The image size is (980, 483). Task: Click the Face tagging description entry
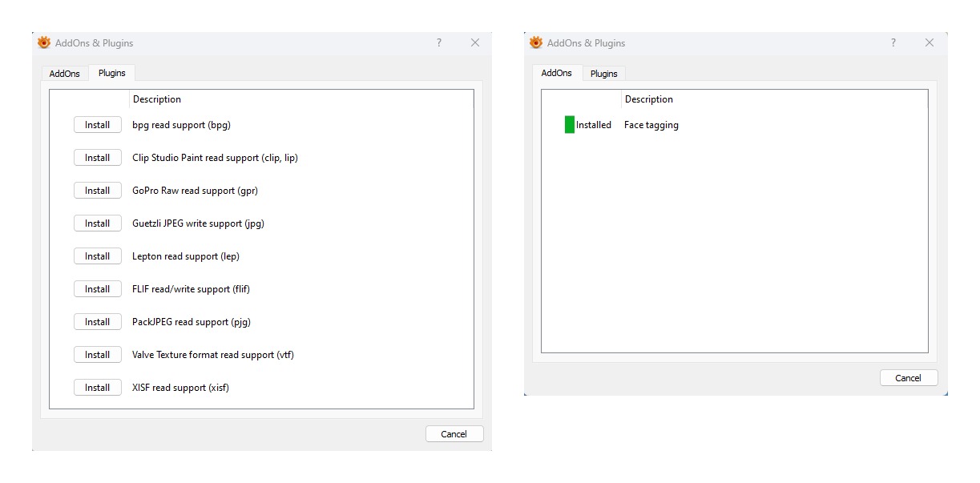651,125
